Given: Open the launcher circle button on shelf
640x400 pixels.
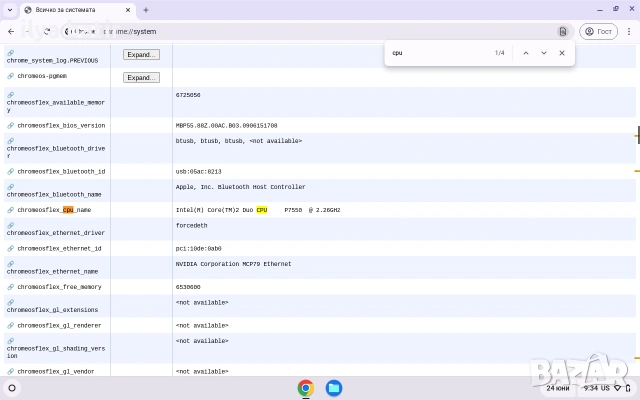Looking at the screenshot, I should pos(12,388).
